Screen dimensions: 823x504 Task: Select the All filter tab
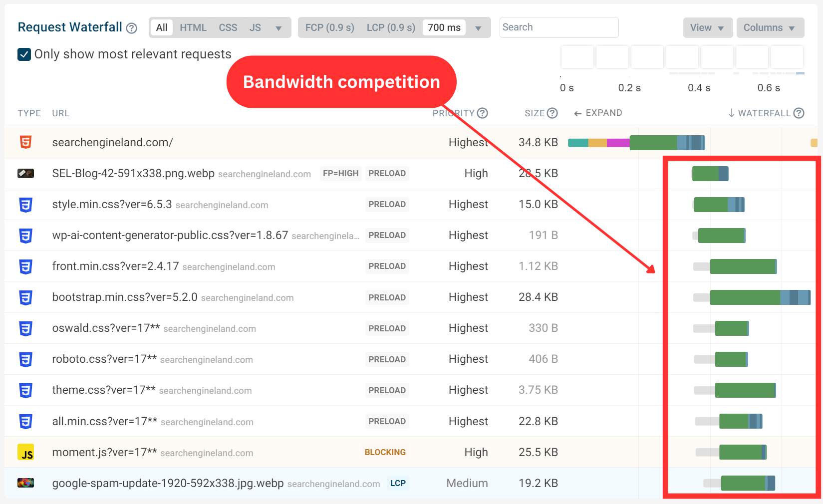point(162,27)
